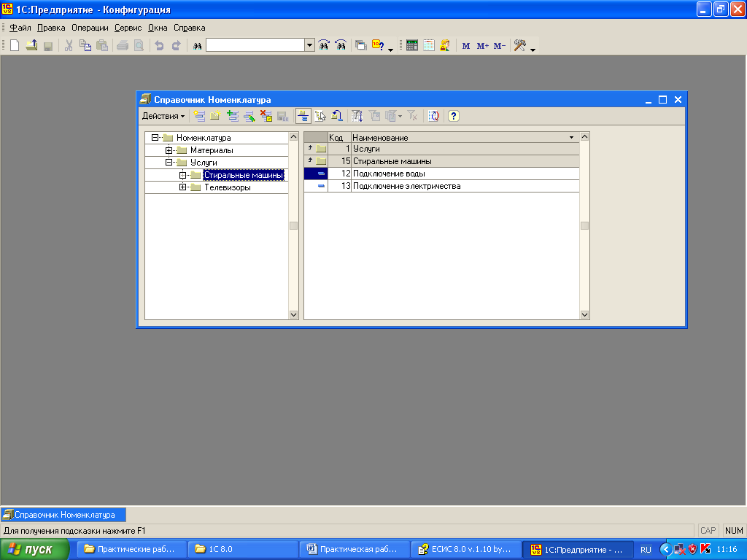Click the M- memory subtract button
This screenshot has height=560, width=747.
pyautogui.click(x=499, y=46)
